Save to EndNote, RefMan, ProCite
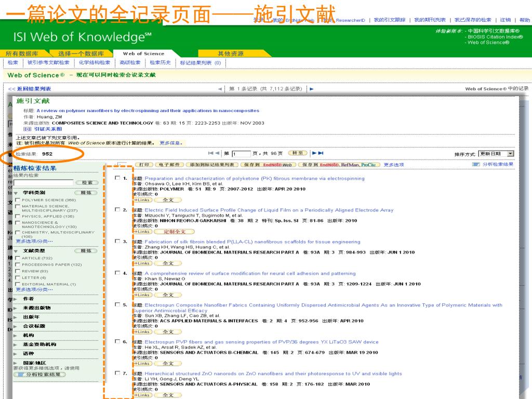The width and height of the screenshot is (532, 399). 339,165
